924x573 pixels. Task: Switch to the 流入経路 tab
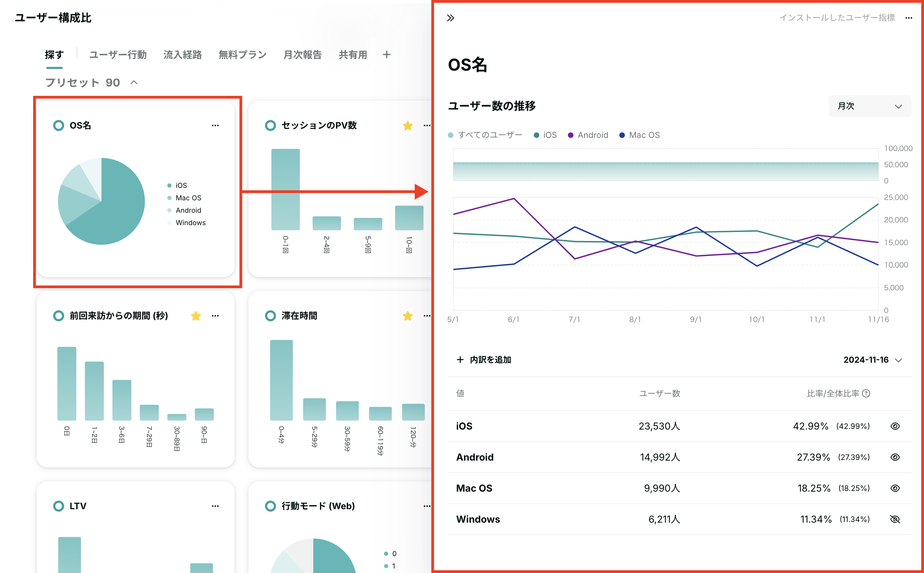pyautogui.click(x=183, y=54)
